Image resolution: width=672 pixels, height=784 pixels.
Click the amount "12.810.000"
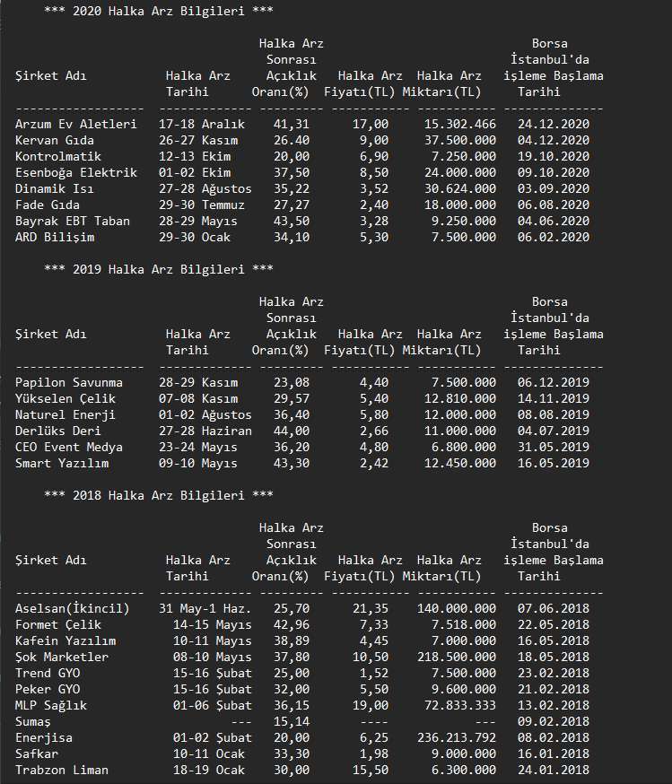click(x=460, y=398)
